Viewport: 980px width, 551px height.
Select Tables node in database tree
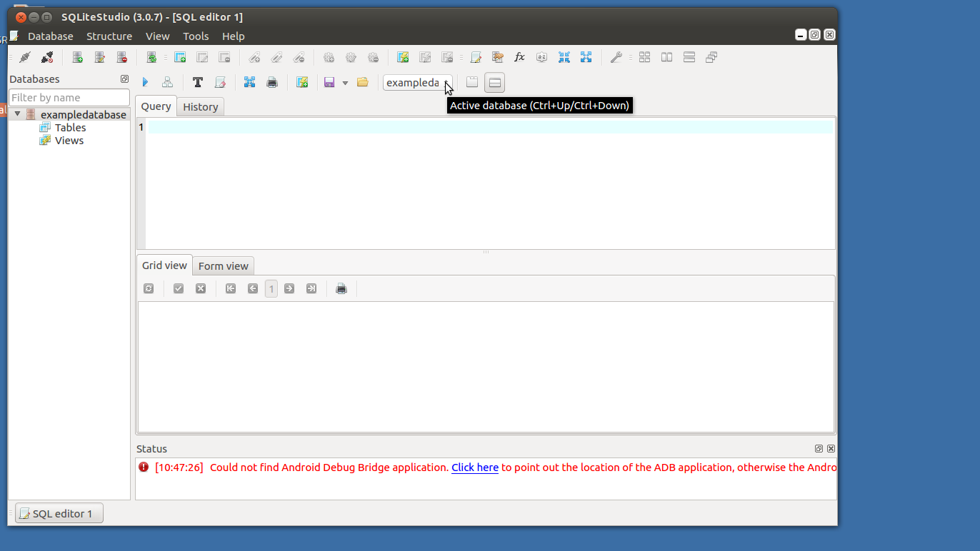(x=70, y=128)
